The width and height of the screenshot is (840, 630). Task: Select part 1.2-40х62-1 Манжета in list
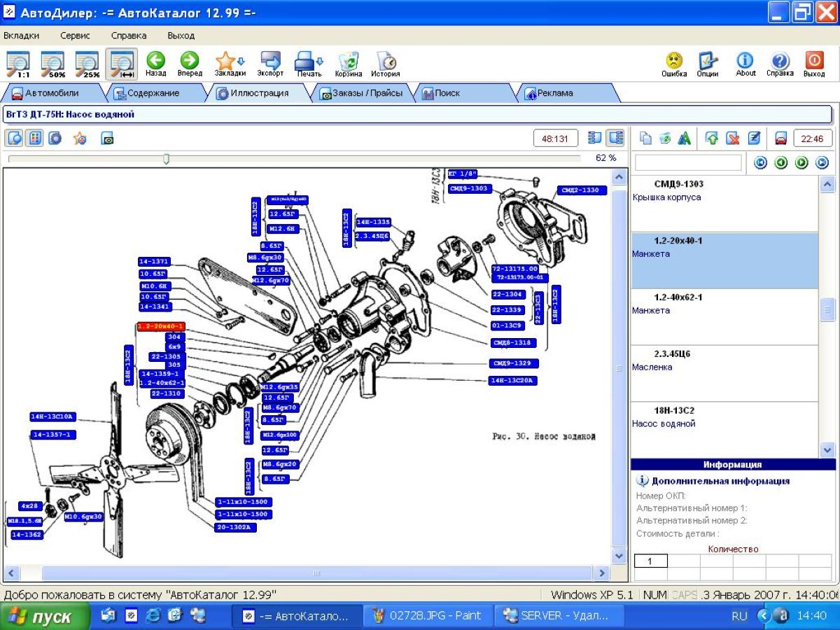click(724, 317)
